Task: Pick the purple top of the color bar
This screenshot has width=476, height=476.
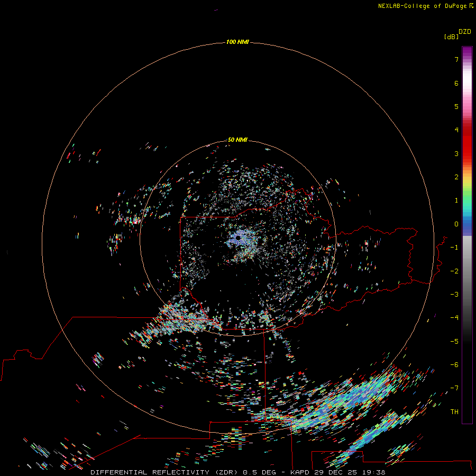Action: (x=467, y=52)
